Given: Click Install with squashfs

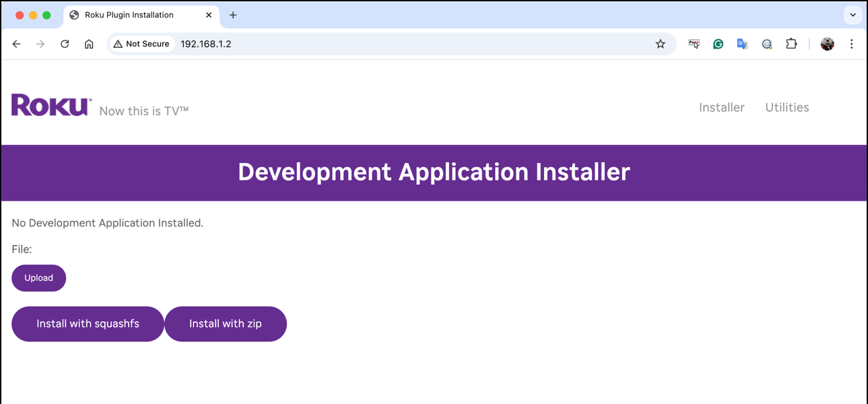Looking at the screenshot, I should 88,324.
